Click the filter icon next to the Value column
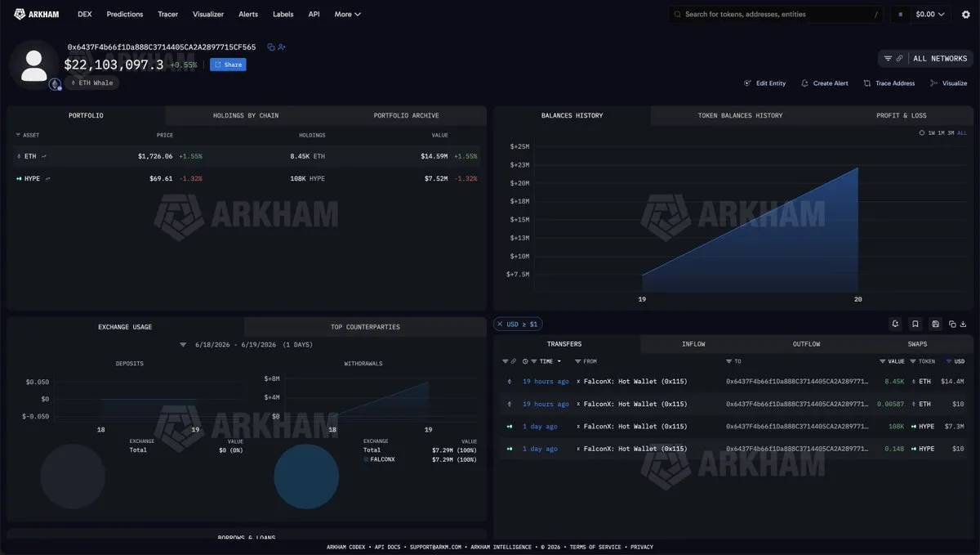This screenshot has width=980, height=555. [882, 360]
